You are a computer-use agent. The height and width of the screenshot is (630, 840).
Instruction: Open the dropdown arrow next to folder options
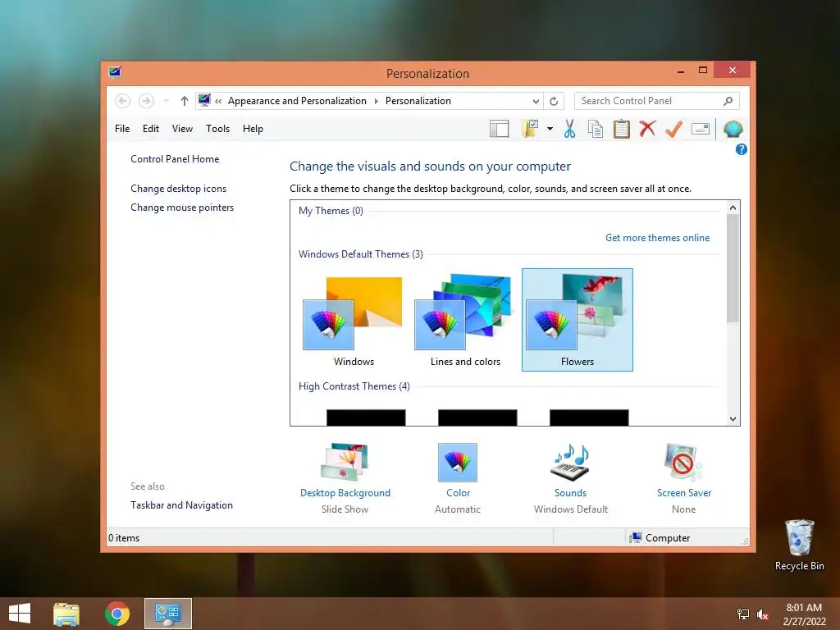click(x=550, y=129)
